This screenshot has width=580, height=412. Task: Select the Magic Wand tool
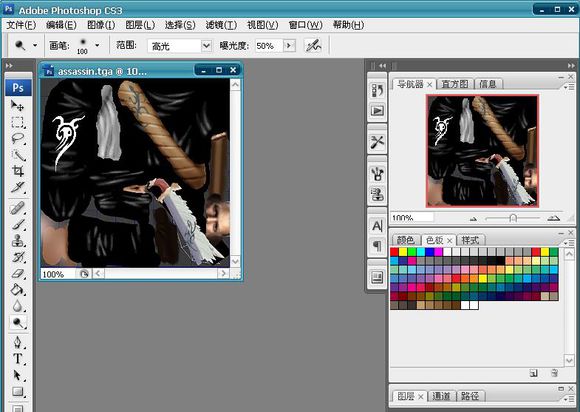click(x=17, y=155)
